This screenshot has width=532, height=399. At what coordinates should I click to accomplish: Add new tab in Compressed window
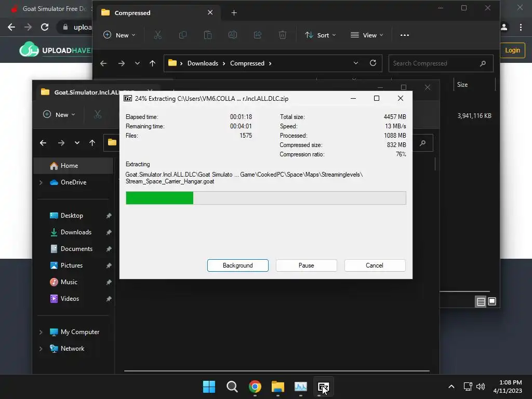point(234,13)
